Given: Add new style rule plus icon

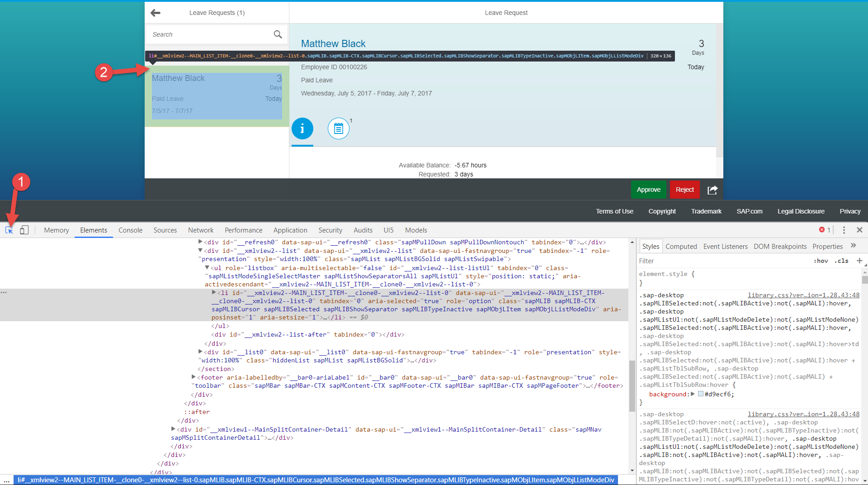Looking at the screenshot, I should pos(859,261).
